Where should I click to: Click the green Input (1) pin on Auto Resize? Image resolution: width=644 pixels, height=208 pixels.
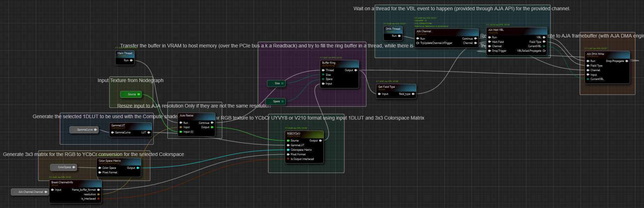pyautogui.click(x=181, y=132)
